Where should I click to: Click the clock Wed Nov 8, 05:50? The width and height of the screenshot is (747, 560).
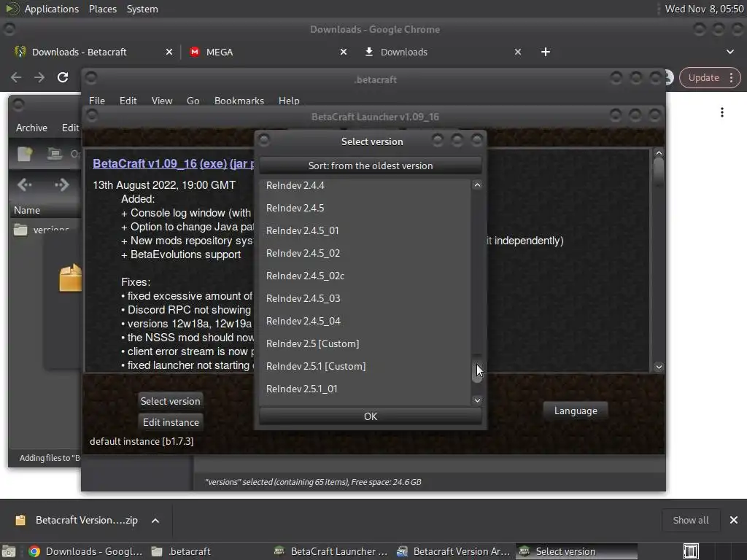(x=704, y=9)
